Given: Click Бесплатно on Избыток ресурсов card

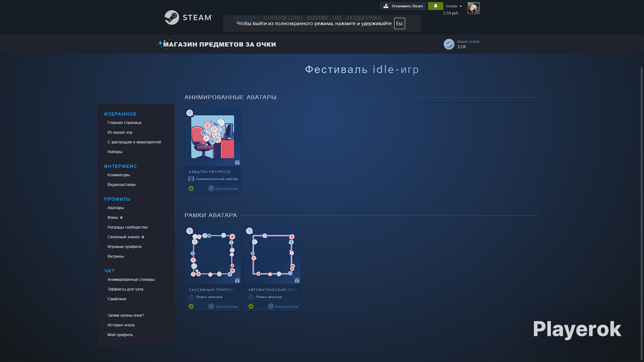Looking at the screenshot, I should [x=223, y=189].
